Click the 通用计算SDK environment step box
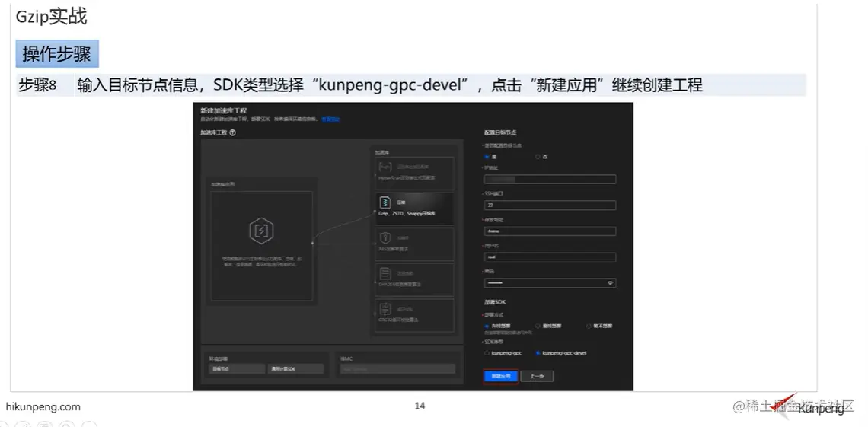 [x=295, y=369]
